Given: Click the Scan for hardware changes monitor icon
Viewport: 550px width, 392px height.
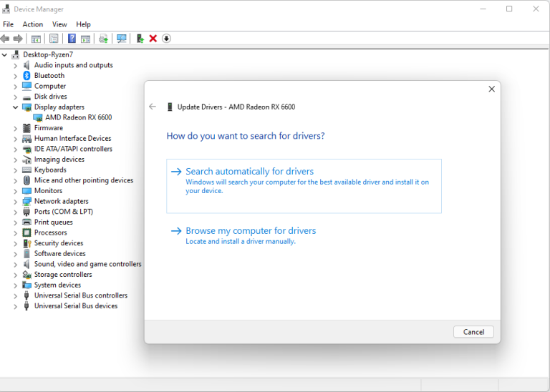Looking at the screenshot, I should tap(121, 39).
